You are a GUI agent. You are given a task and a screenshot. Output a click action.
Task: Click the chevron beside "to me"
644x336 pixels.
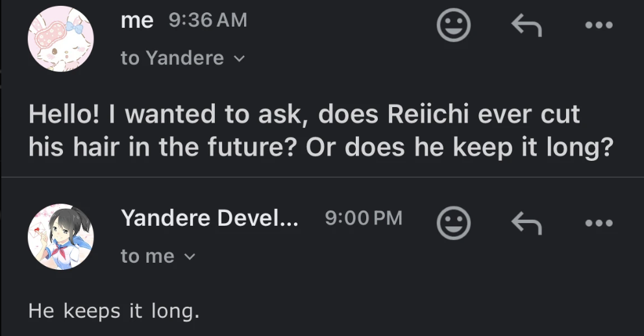click(190, 258)
